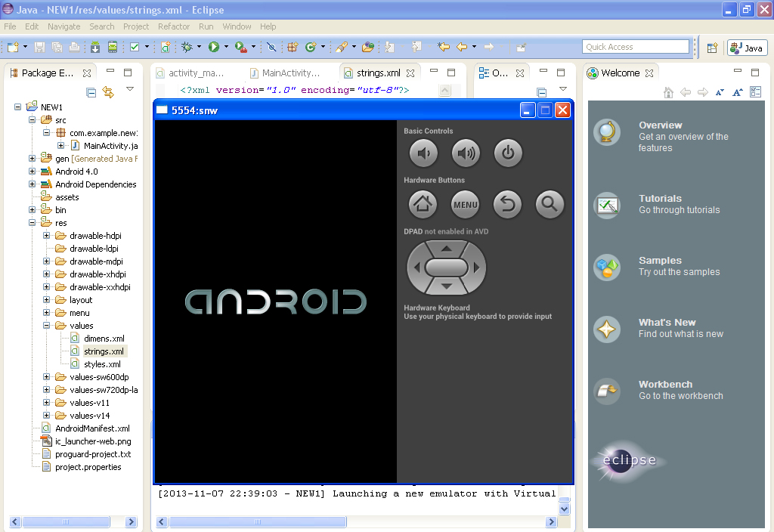Image resolution: width=774 pixels, height=532 pixels.
Task: Switch to the Java perspective button
Action: click(x=747, y=48)
